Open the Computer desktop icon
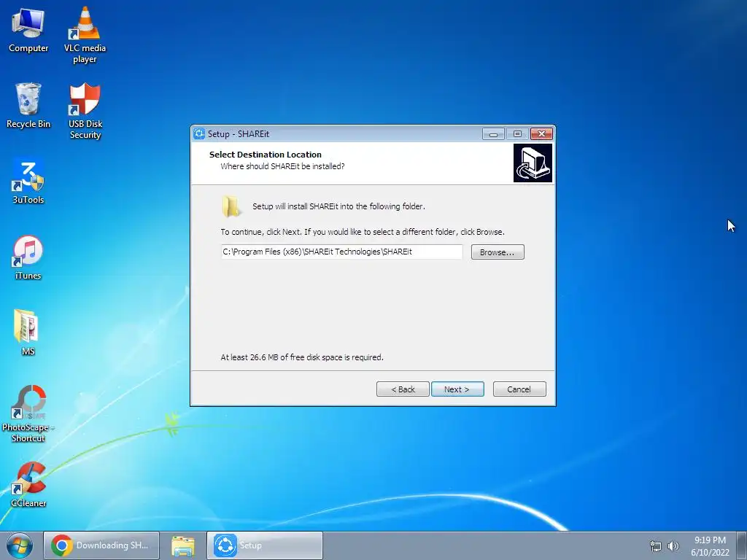This screenshot has width=747, height=560. coord(28,29)
